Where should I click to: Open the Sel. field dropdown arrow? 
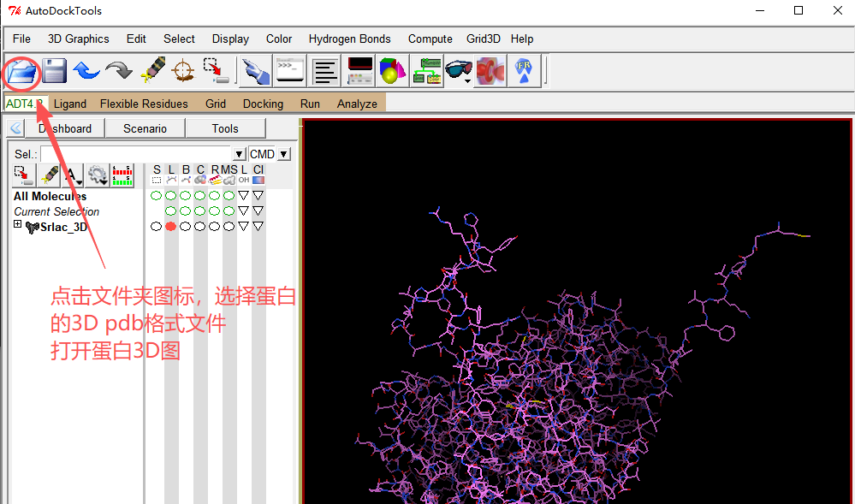240,154
